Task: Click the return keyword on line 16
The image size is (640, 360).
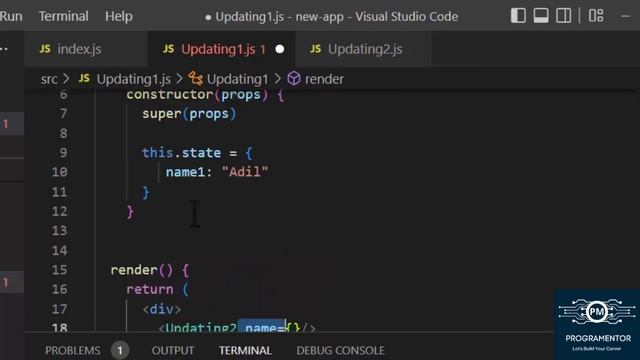Action: pos(150,289)
